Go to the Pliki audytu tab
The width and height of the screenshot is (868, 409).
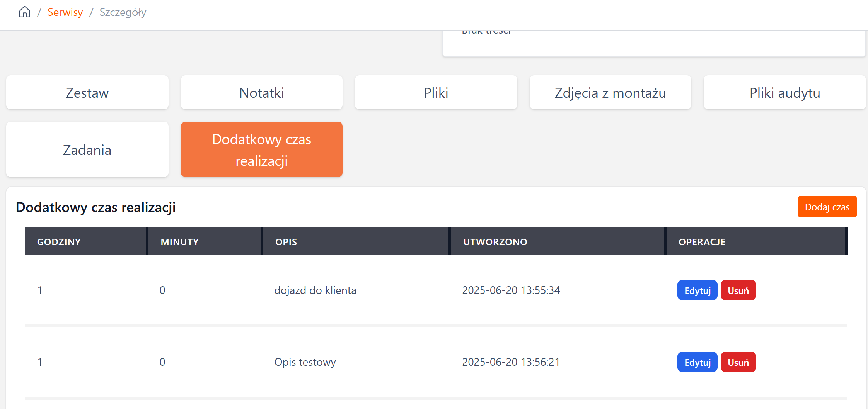(x=784, y=93)
